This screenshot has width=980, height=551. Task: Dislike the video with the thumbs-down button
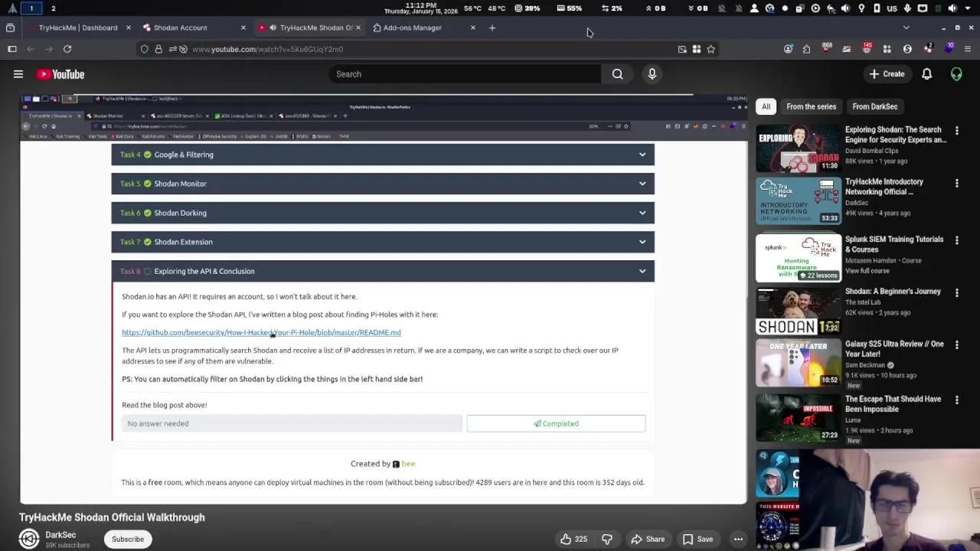607,539
